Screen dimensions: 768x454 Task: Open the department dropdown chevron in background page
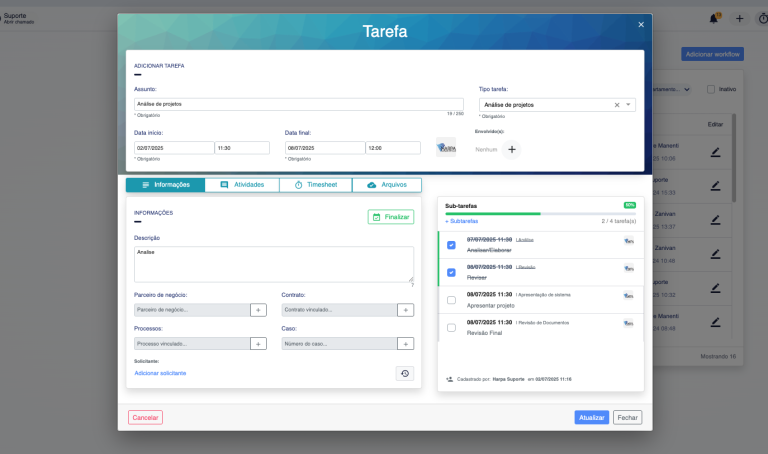tap(687, 90)
